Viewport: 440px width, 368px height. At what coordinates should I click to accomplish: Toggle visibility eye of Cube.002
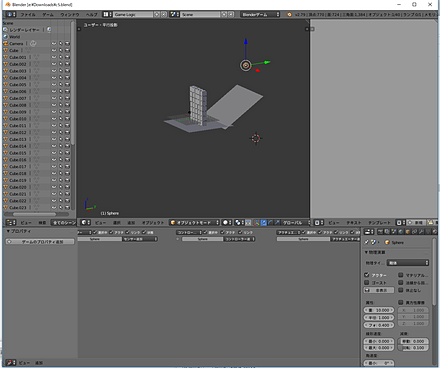click(54, 64)
